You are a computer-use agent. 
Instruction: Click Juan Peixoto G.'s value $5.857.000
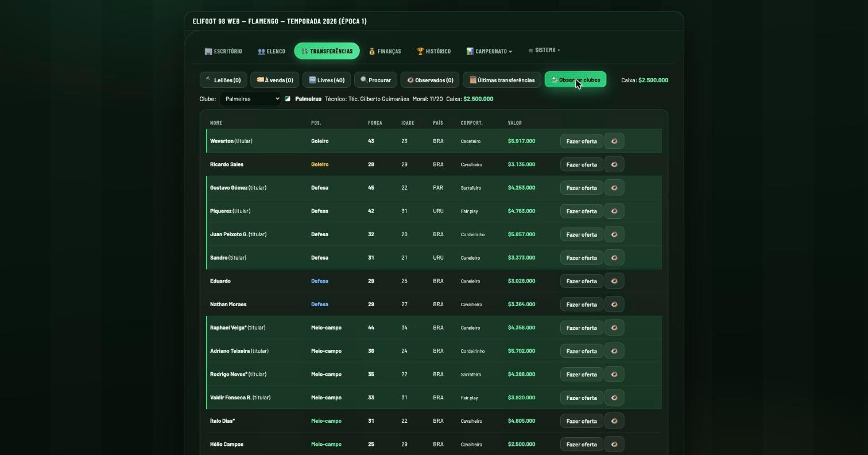[x=521, y=234]
